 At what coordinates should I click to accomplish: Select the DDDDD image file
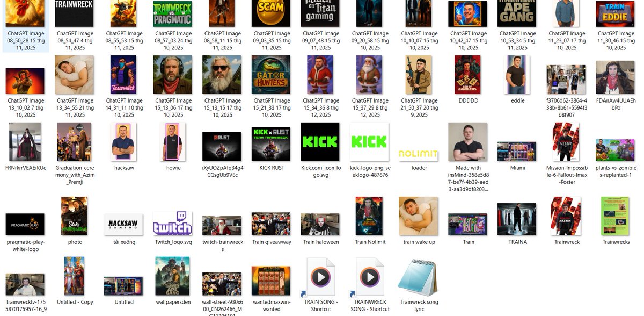click(469, 75)
